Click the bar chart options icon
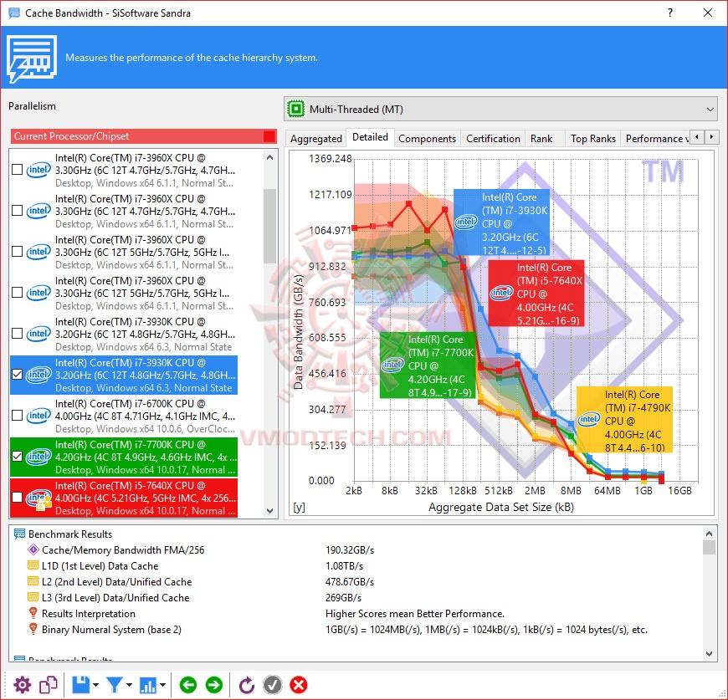Screen dimensions: 728x700 coord(148,685)
